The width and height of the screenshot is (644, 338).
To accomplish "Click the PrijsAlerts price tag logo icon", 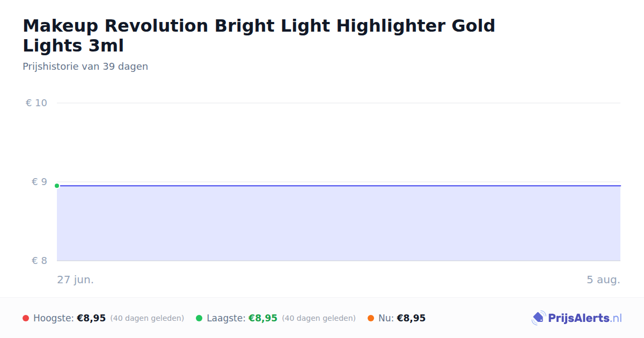I will point(538,318).
